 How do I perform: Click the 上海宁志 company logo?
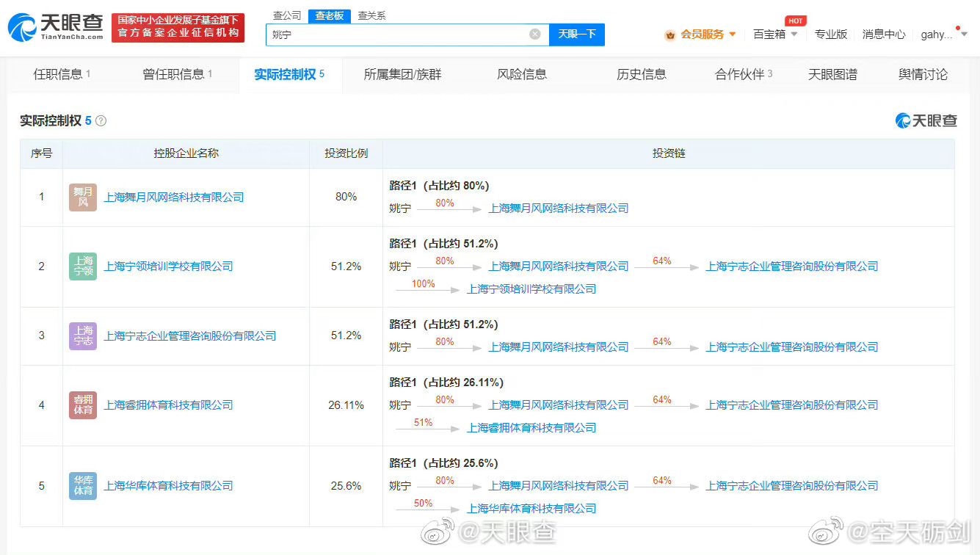[x=83, y=336]
